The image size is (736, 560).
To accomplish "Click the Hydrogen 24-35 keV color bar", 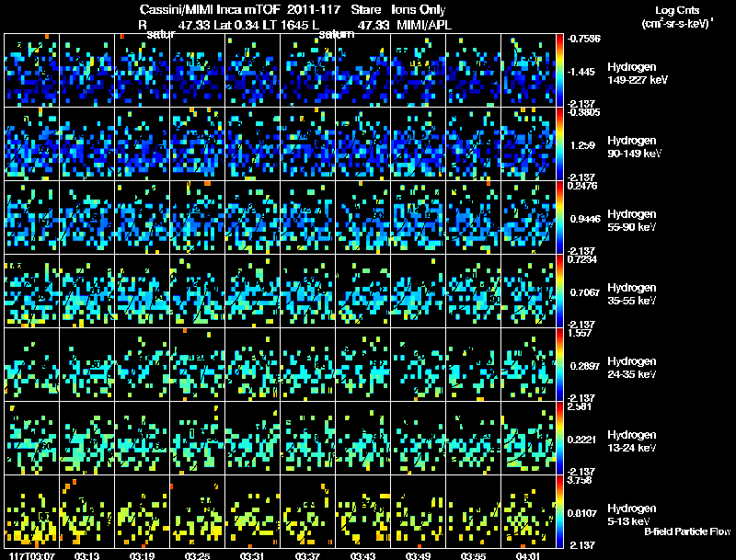I will 559,365.
